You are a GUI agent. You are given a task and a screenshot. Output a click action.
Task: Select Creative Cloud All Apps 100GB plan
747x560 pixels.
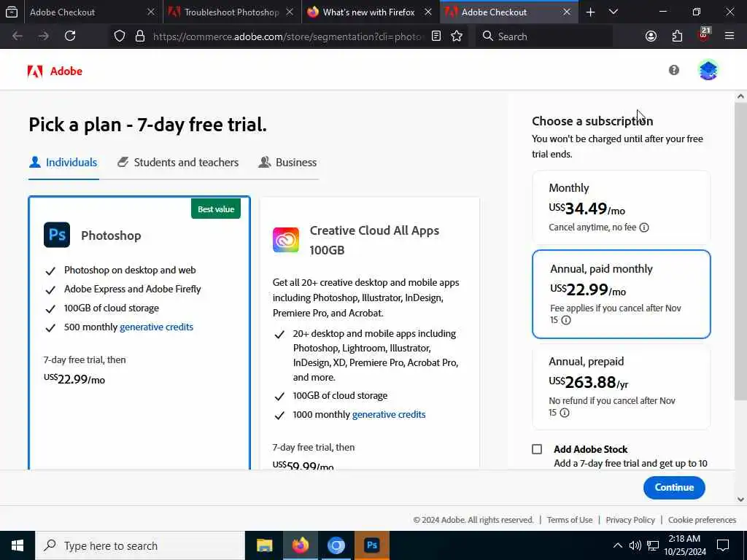[370, 333]
